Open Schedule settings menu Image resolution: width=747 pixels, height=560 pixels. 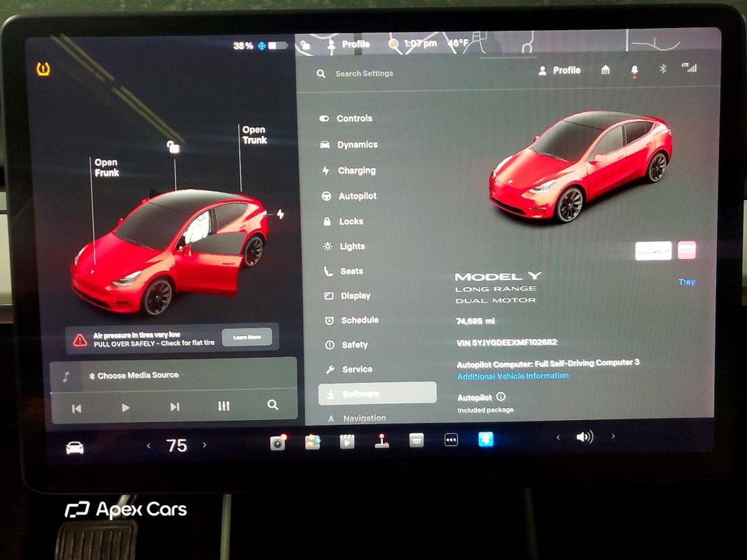click(x=352, y=320)
